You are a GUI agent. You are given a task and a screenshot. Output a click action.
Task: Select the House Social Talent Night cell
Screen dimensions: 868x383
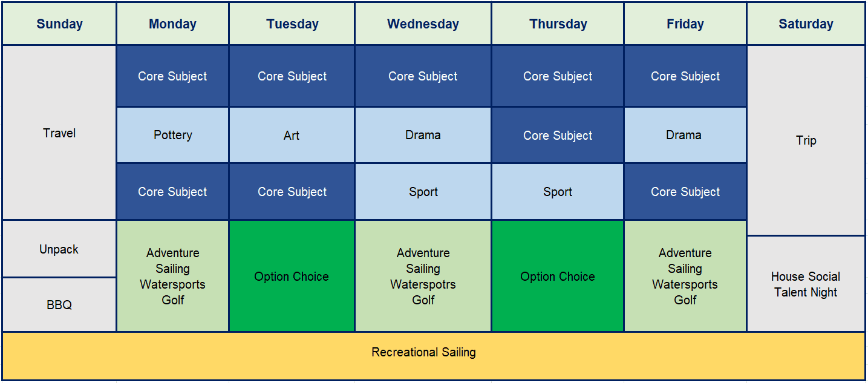click(x=806, y=284)
